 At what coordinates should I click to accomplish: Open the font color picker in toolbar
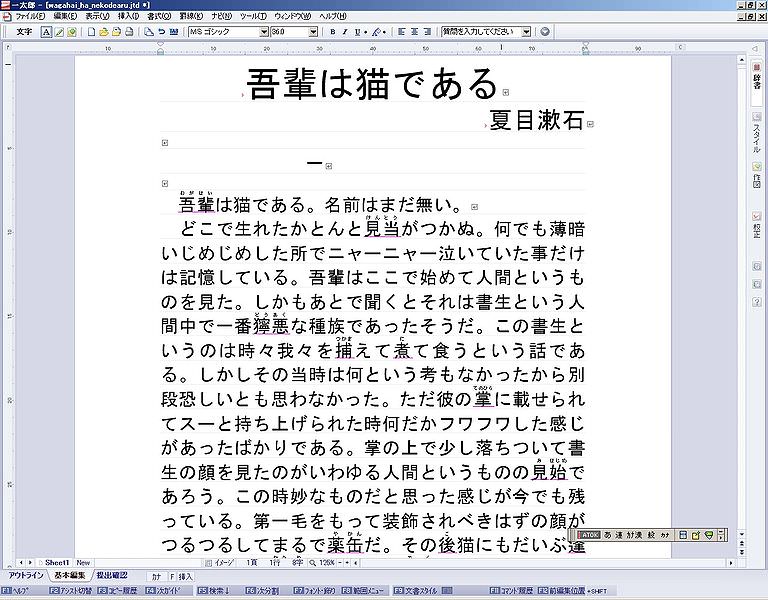tap(380, 32)
